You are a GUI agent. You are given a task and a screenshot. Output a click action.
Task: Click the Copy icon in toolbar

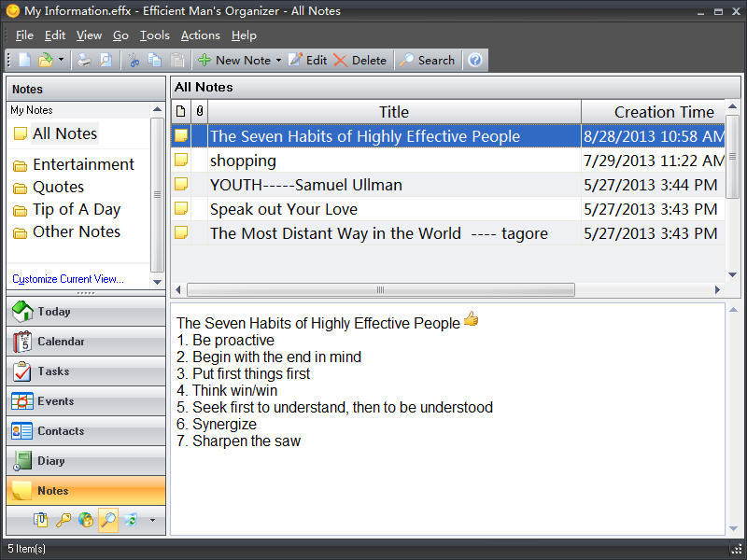155,60
